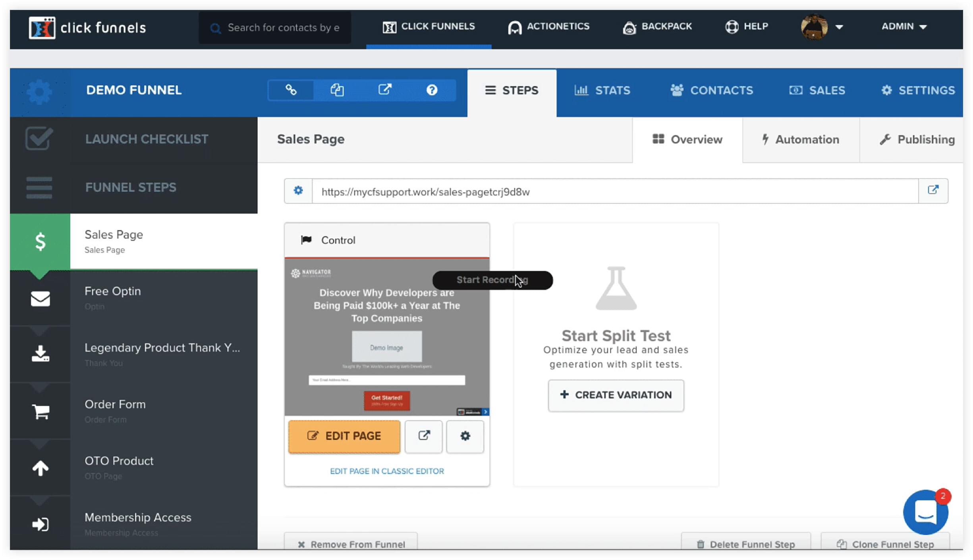This screenshot has width=973, height=560.
Task: Preview Control page in new window
Action: [423, 436]
